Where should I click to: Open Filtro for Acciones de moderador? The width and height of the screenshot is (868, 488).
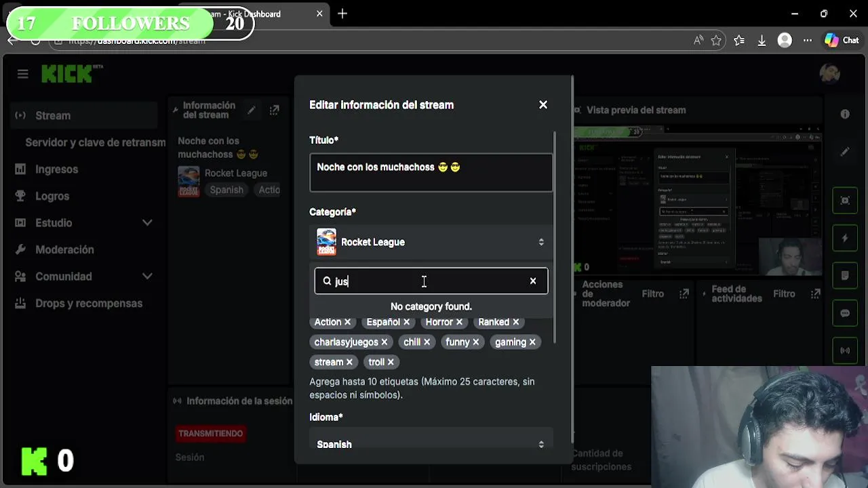pyautogui.click(x=653, y=293)
